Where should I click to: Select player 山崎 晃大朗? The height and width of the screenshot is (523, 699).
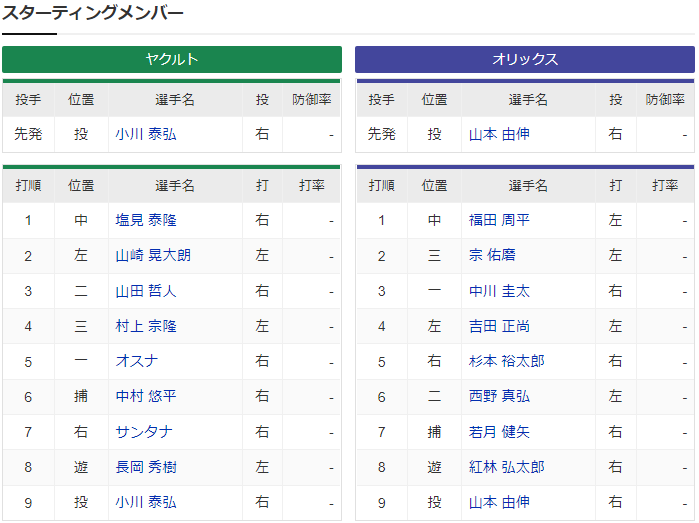coord(153,256)
